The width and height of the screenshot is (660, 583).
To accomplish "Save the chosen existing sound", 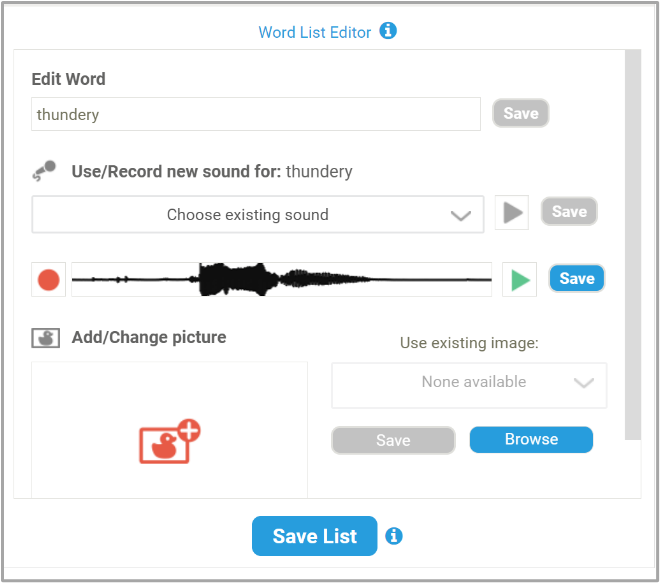I will tap(569, 211).
